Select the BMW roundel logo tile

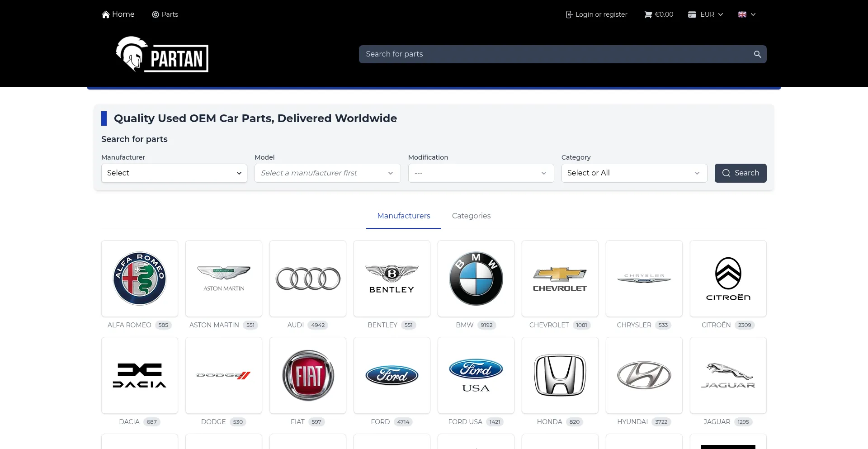click(476, 279)
